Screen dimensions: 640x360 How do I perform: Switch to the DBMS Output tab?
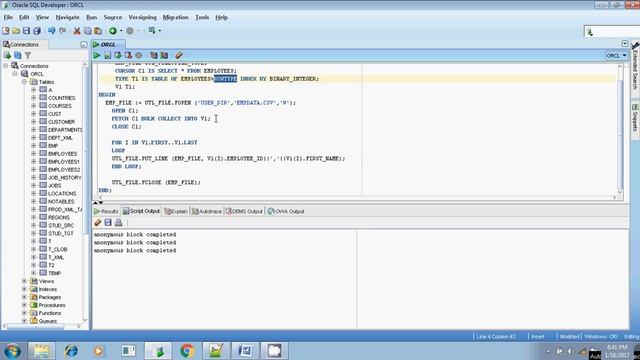coord(244,211)
